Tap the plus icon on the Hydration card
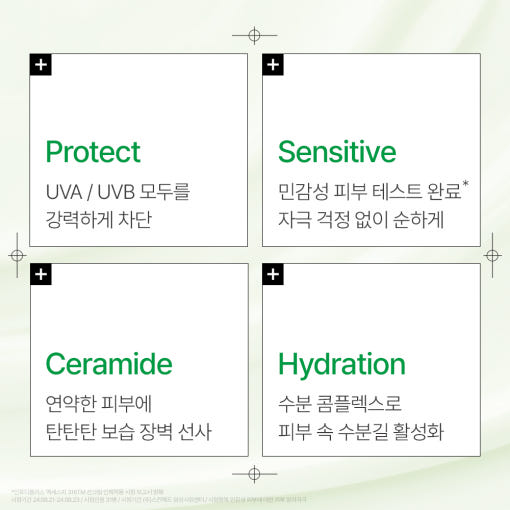The width and height of the screenshot is (510, 510). [273, 274]
